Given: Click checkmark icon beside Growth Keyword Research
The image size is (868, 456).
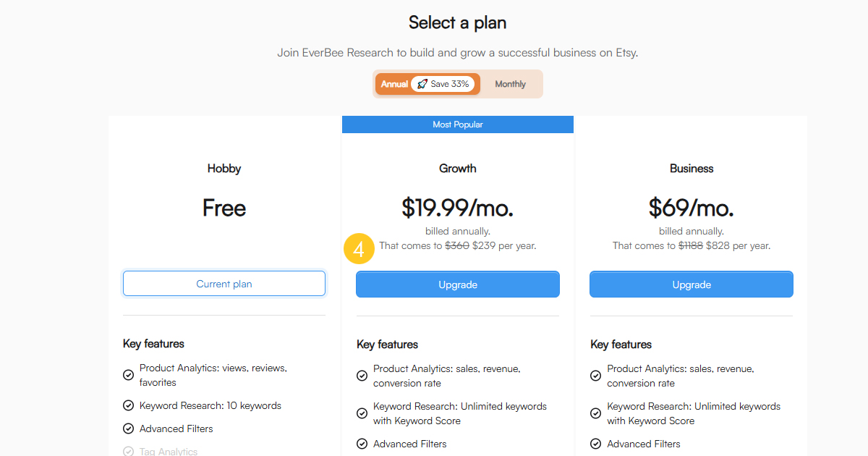Looking at the screenshot, I should click(362, 413).
